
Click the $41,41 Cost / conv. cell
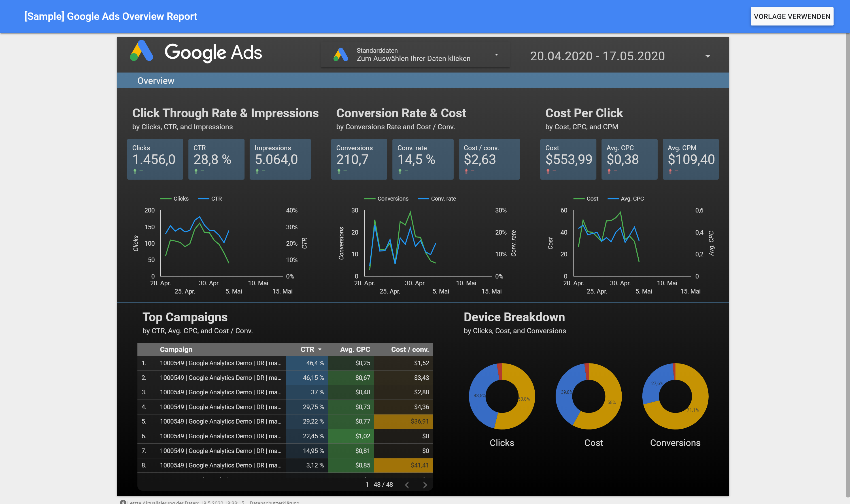point(403,465)
